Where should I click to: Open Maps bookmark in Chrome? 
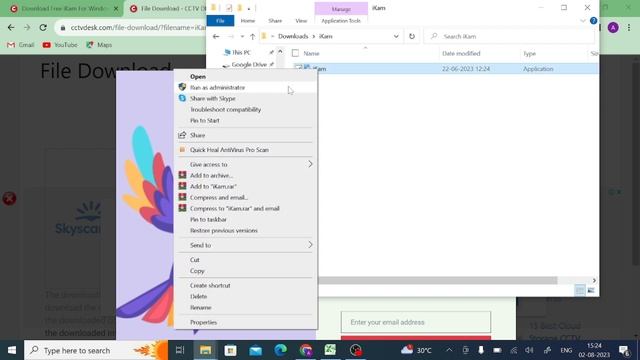click(x=99, y=45)
